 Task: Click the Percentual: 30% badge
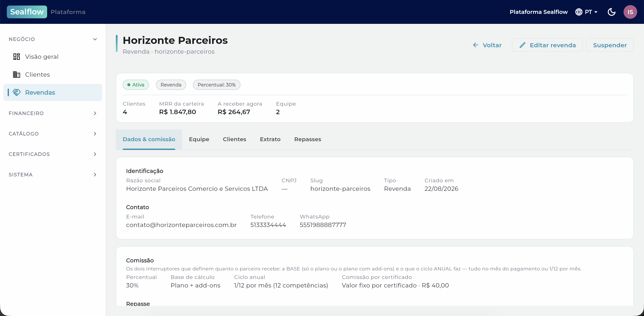point(217,85)
